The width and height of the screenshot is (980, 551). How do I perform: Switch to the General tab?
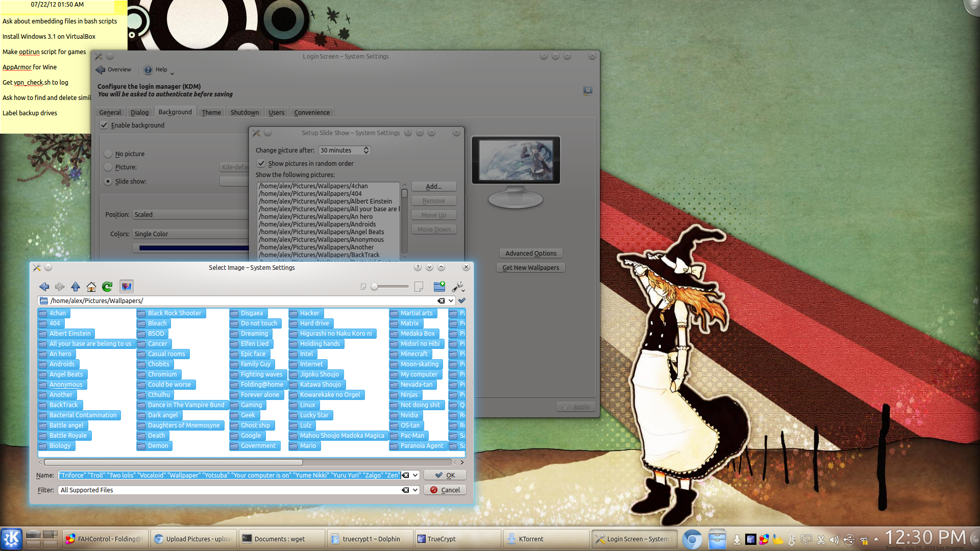[110, 113]
